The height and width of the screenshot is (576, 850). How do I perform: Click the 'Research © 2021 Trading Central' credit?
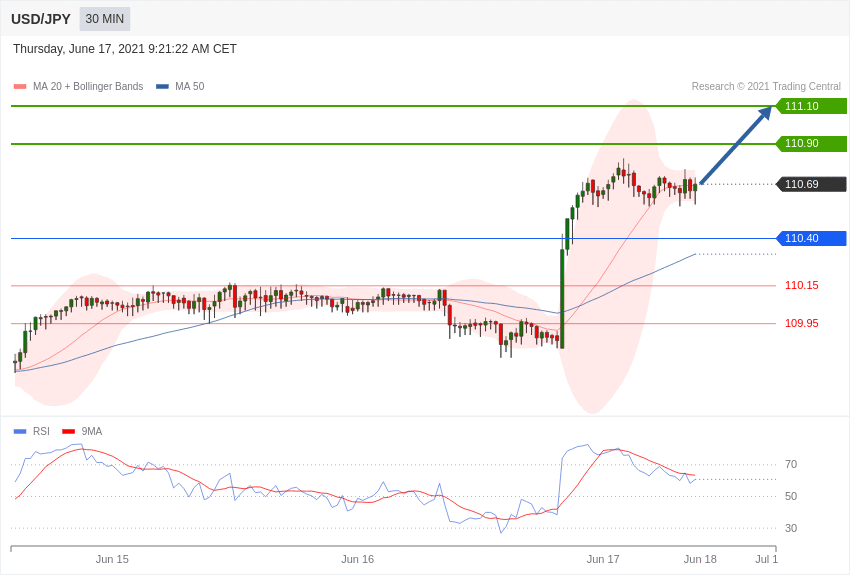[766, 87]
